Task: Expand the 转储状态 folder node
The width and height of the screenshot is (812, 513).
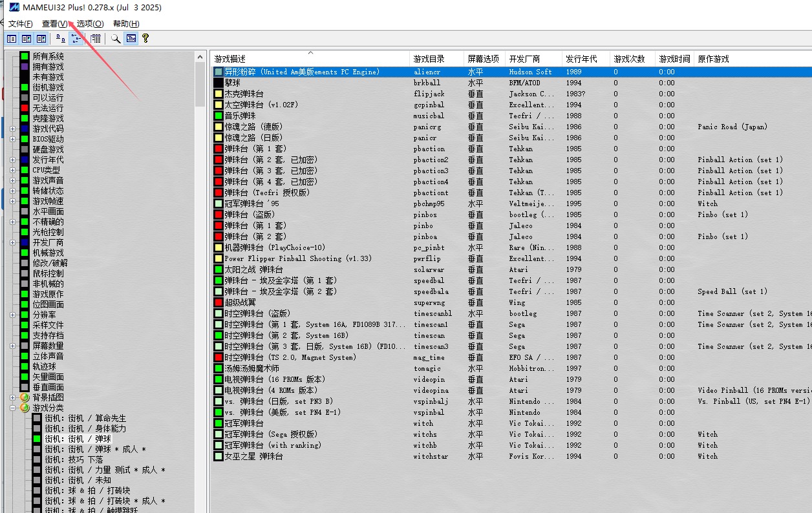Action: [13, 191]
